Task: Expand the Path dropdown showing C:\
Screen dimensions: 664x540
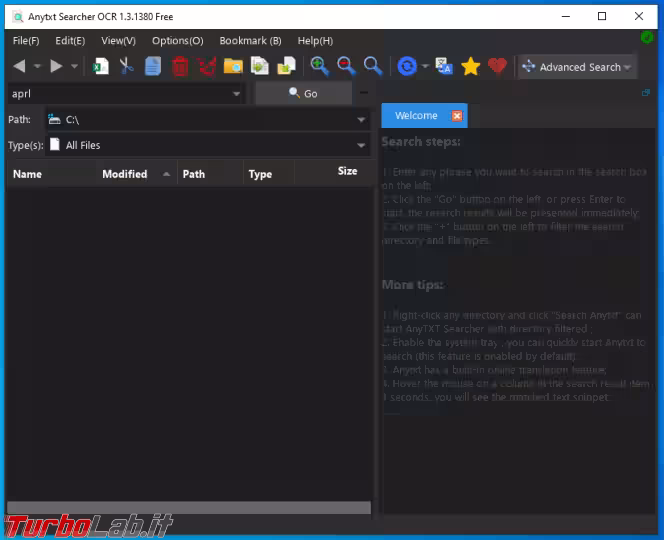Action: tap(361, 120)
